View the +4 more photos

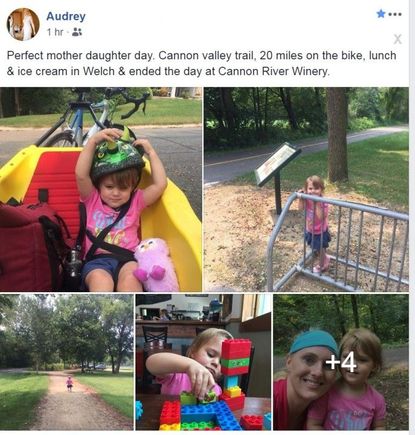pos(341,362)
